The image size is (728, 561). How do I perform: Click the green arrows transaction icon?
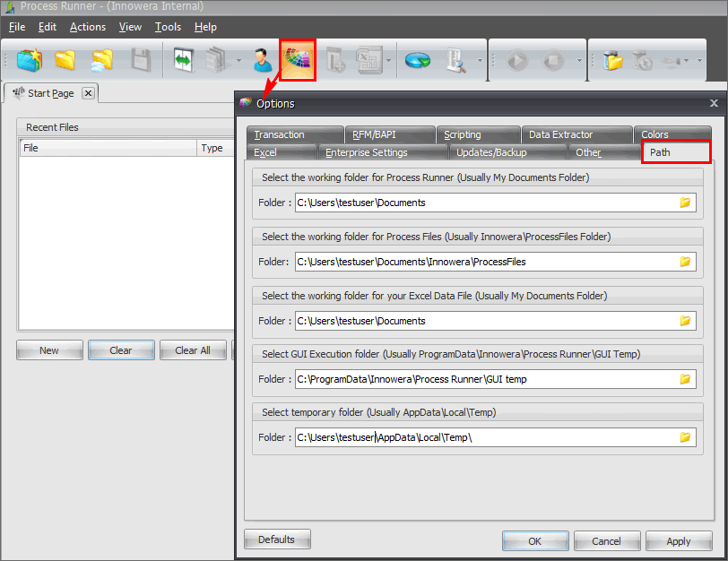point(184,60)
